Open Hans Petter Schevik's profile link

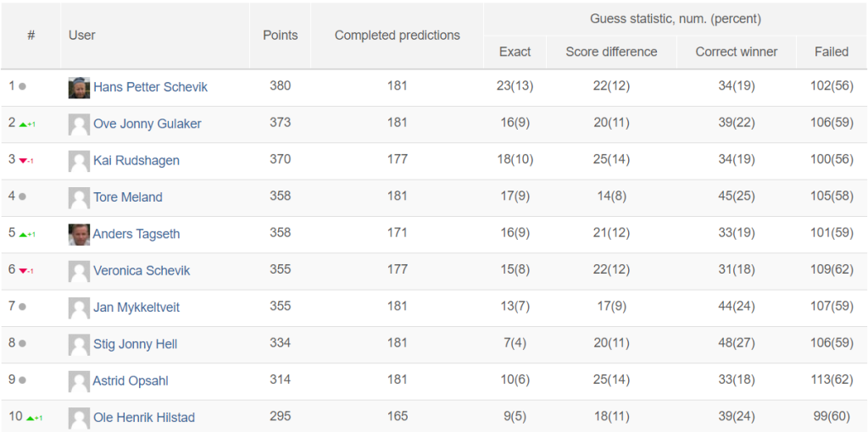(151, 87)
